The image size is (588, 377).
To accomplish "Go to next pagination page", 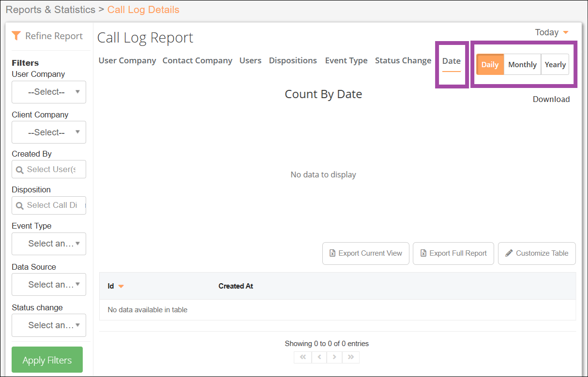I will [x=334, y=357].
